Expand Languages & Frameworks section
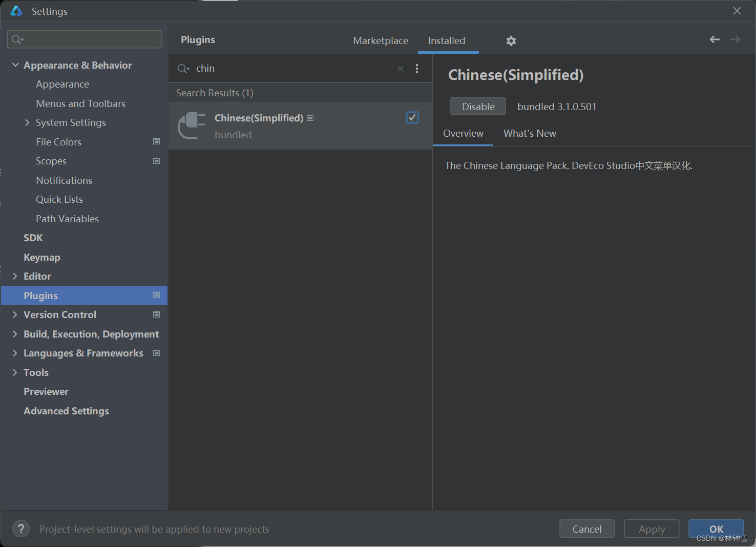Viewport: 756px width, 547px height. (15, 353)
